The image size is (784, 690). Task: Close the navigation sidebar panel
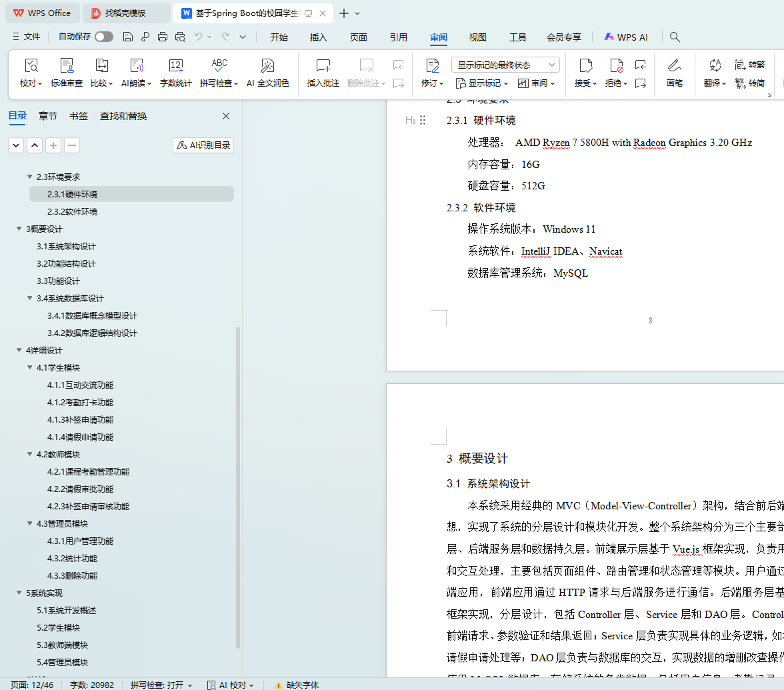click(x=226, y=116)
